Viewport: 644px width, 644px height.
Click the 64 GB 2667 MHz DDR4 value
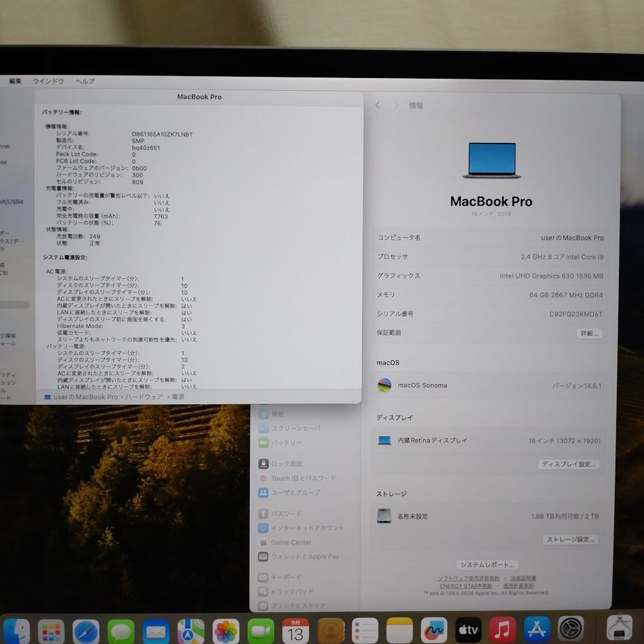pos(566,295)
